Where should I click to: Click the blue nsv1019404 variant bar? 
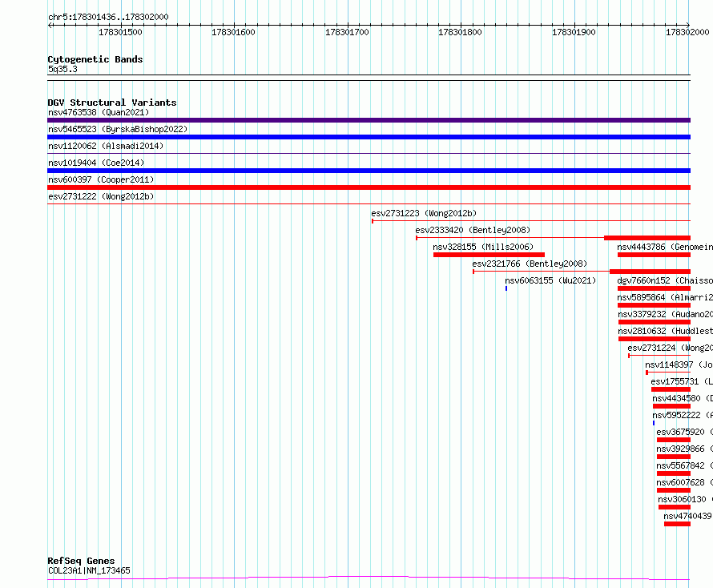[x=369, y=171]
